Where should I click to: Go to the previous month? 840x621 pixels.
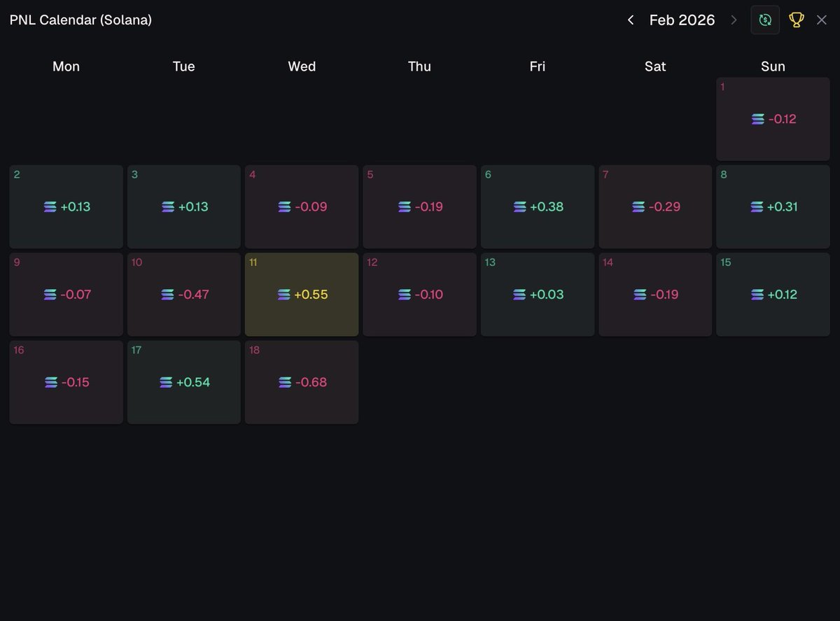click(631, 20)
